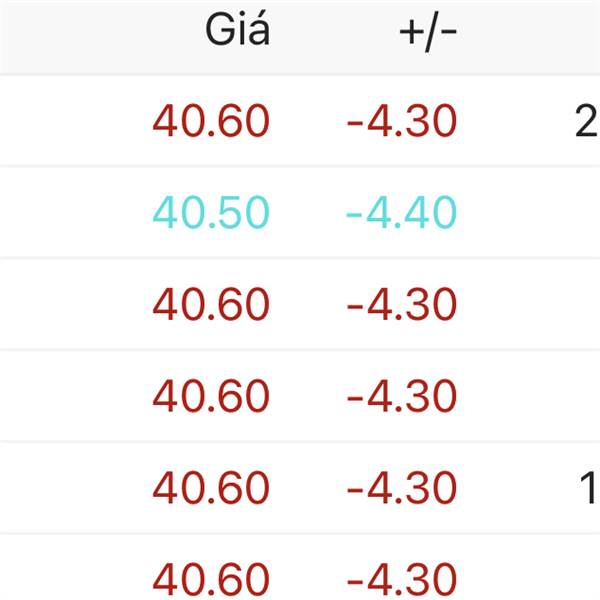Select the blank cell left of 40.50

pyautogui.click(x=73, y=212)
